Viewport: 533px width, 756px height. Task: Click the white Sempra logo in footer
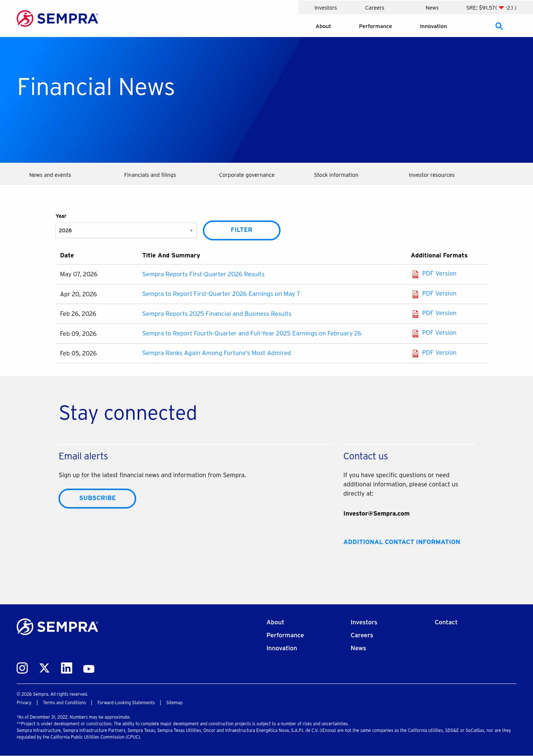click(x=57, y=627)
